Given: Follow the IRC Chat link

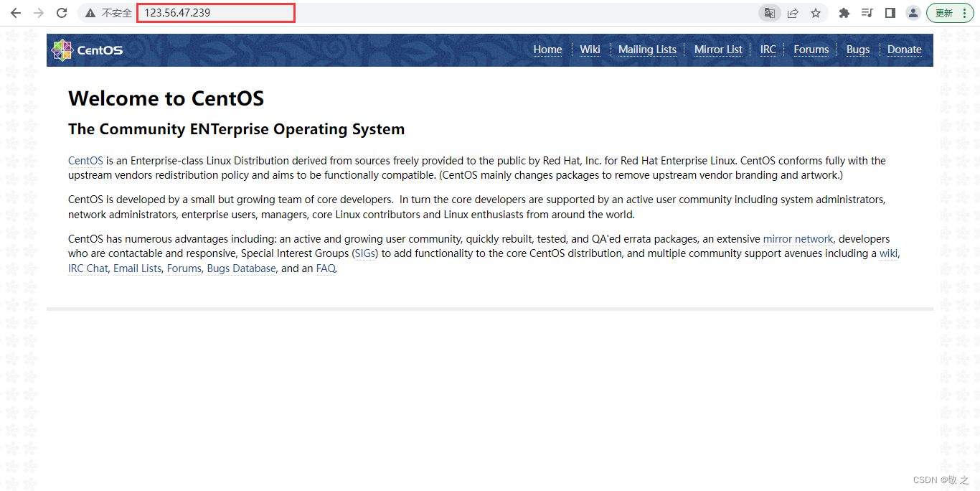Looking at the screenshot, I should coord(88,268).
